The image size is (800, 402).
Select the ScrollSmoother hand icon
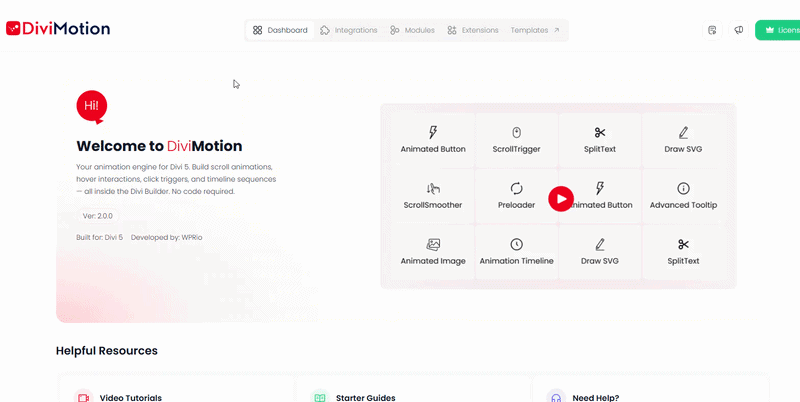[433, 188]
